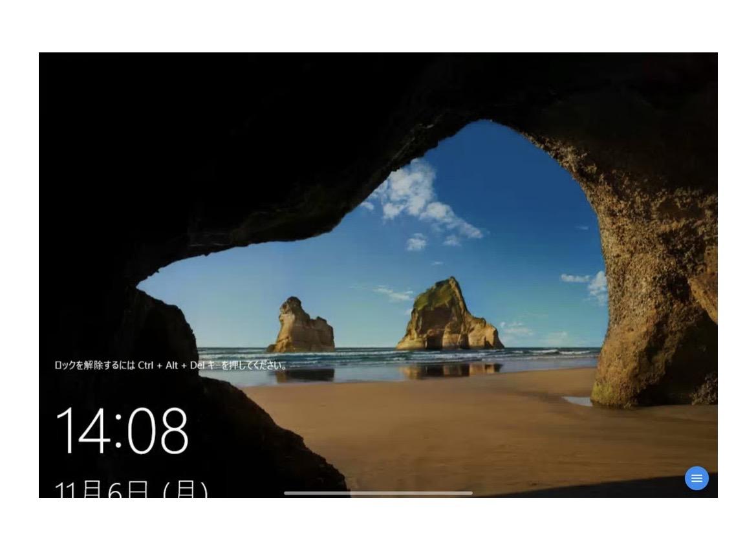The width and height of the screenshot is (756, 551).
Task: Click the 14:08 clock display
Action: pos(122,431)
